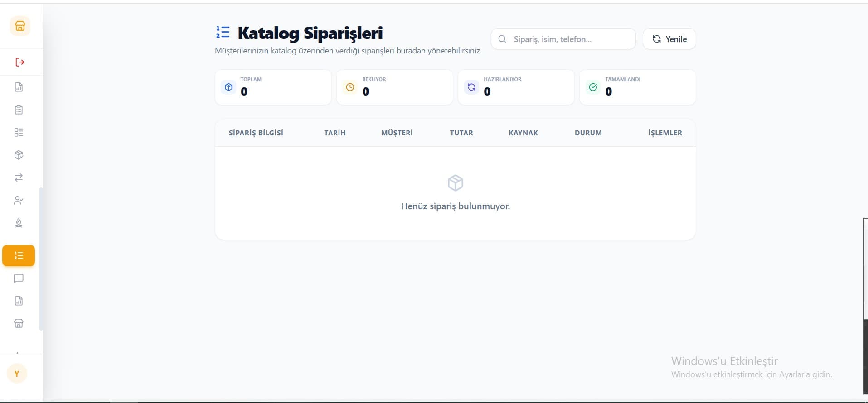The width and height of the screenshot is (868, 403).
Task: Open the campfire flame icon in sidebar
Action: [19, 223]
